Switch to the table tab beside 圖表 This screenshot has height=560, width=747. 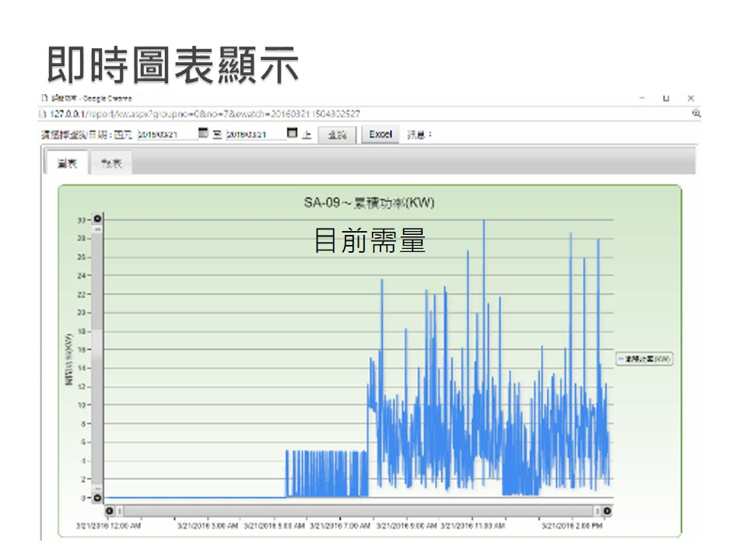point(111,163)
